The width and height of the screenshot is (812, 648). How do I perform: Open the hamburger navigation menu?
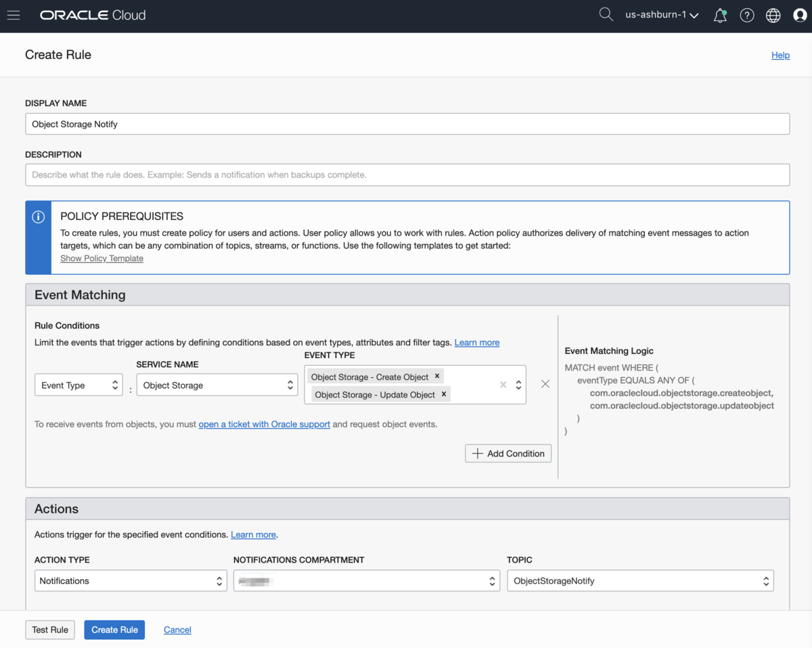coord(14,15)
